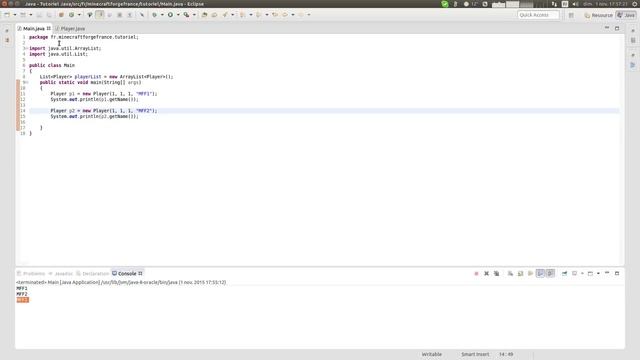Screen dimensions: 640x360
Task: Click Remove All Terminated Launches icon
Action: tap(496, 273)
